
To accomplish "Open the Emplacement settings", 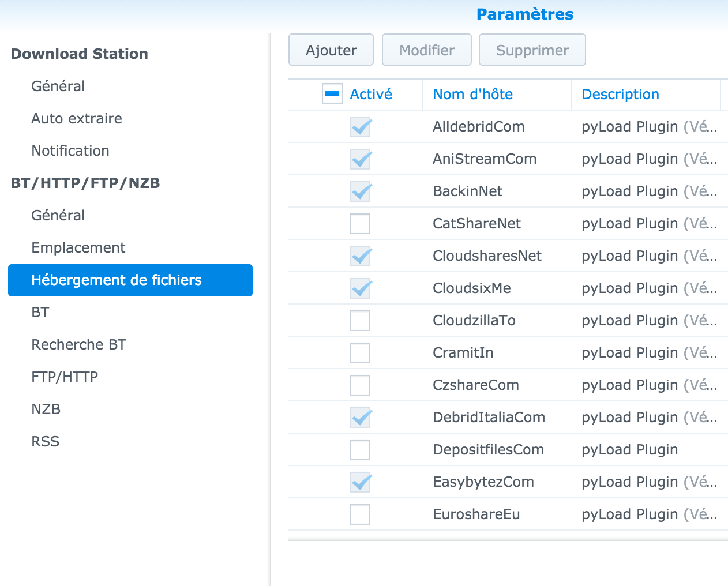I will (x=78, y=247).
